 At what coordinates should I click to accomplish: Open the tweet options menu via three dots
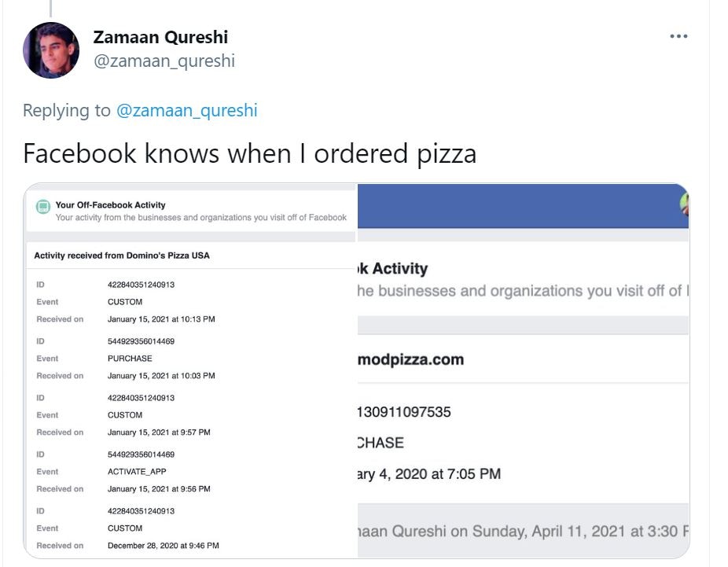click(x=678, y=35)
